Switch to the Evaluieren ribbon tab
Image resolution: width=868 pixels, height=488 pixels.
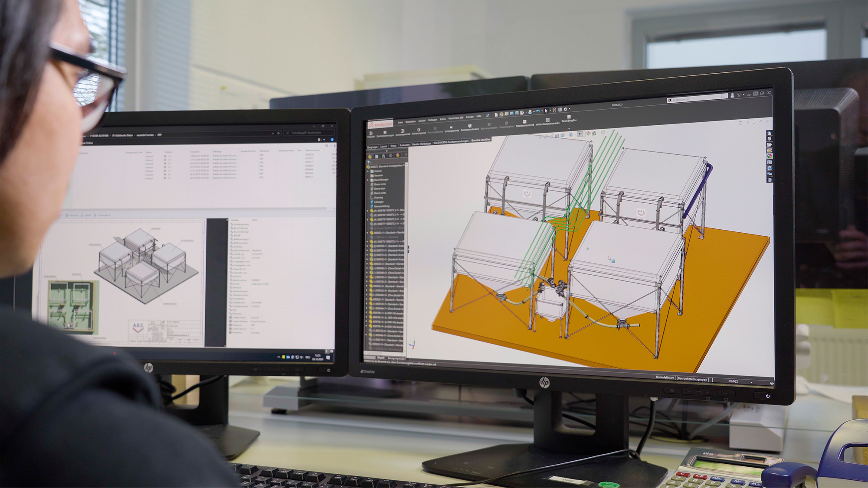coord(404,145)
